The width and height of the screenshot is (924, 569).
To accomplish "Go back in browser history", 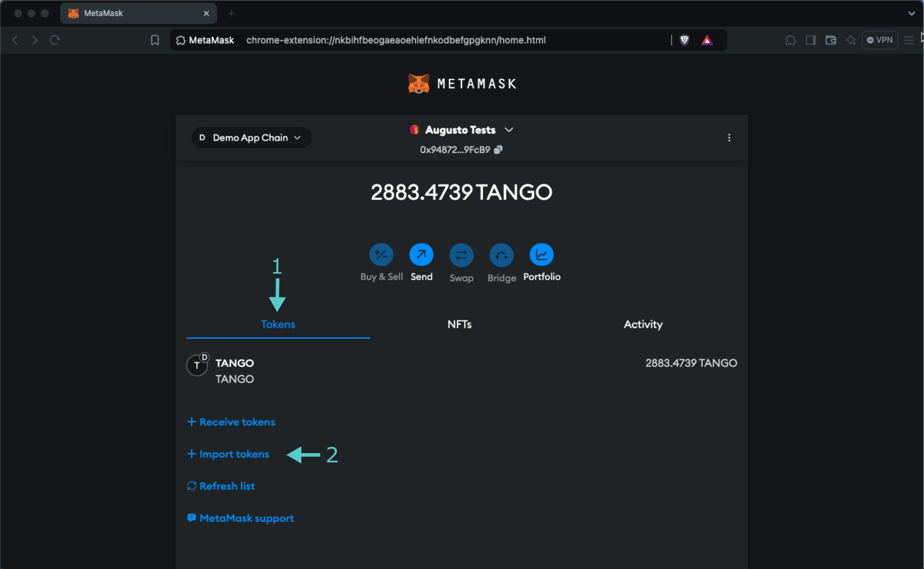I will [x=15, y=40].
